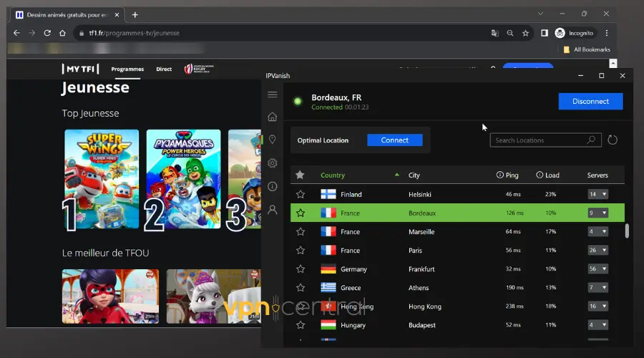Expand Germany Frankfurt servers dropdown
This screenshot has height=358, width=644.
pyautogui.click(x=597, y=269)
